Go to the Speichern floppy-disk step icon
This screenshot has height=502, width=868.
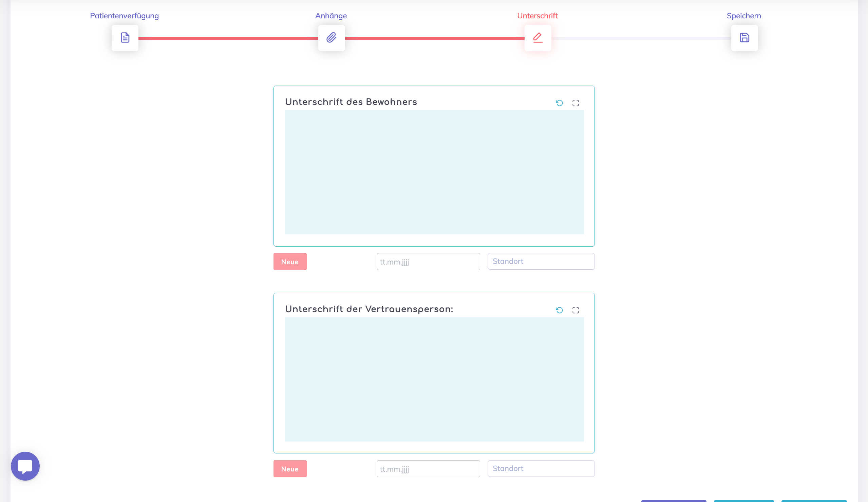point(744,38)
